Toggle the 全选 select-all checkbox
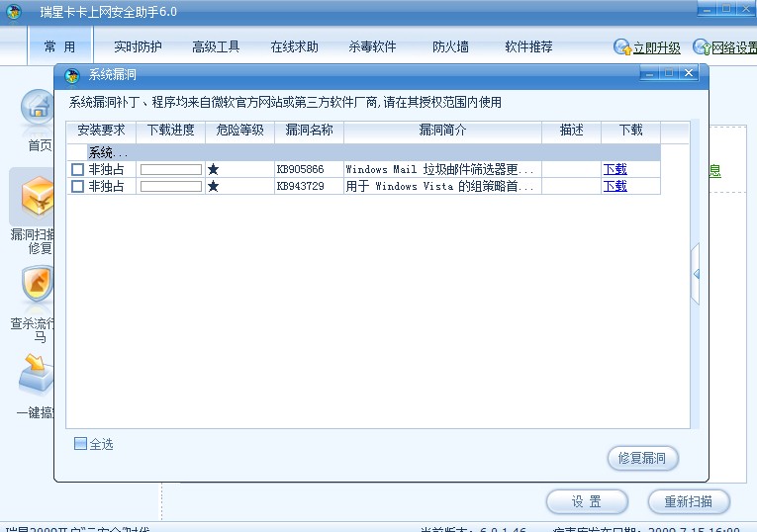757x532 pixels. point(80,444)
